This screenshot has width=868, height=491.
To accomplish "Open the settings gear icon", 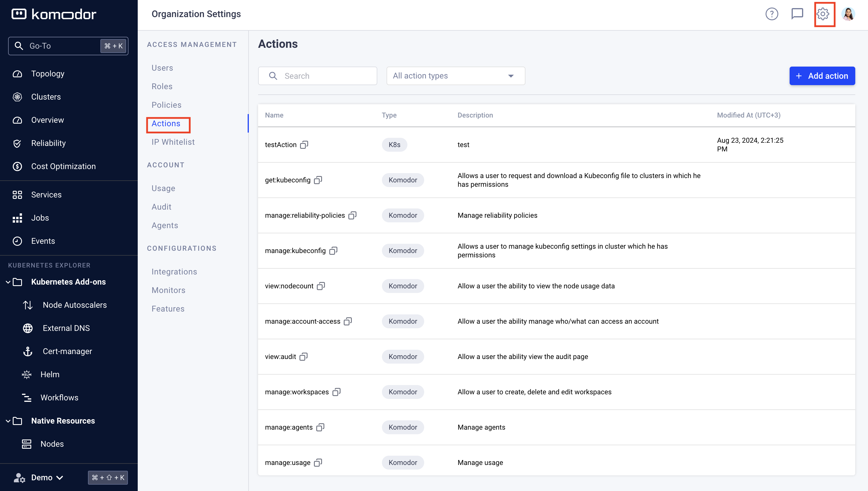I will click(x=823, y=14).
